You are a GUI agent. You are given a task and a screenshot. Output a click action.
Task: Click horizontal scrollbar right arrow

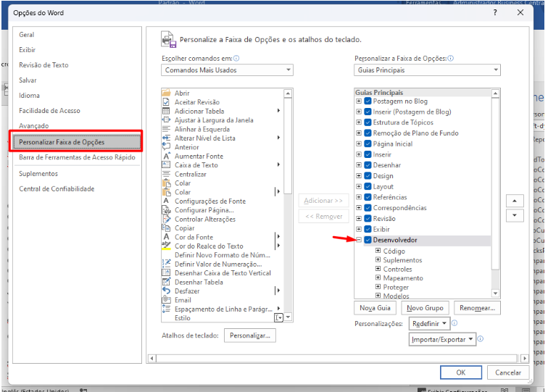click(x=524, y=358)
